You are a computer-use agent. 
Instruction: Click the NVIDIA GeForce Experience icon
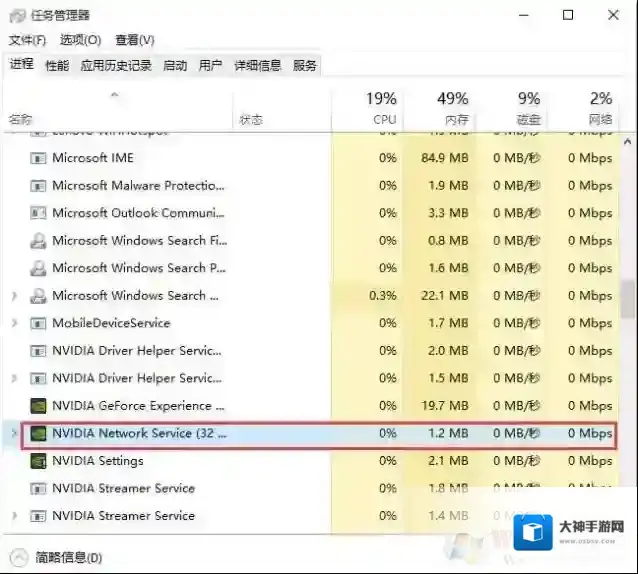pyautogui.click(x=38, y=406)
